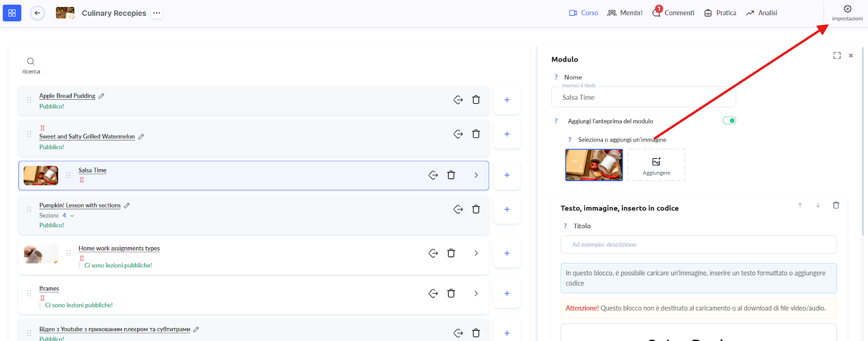Image resolution: width=868 pixels, height=341 pixels.
Task: Expand the Modulo panel to fullscreen
Action: [837, 56]
